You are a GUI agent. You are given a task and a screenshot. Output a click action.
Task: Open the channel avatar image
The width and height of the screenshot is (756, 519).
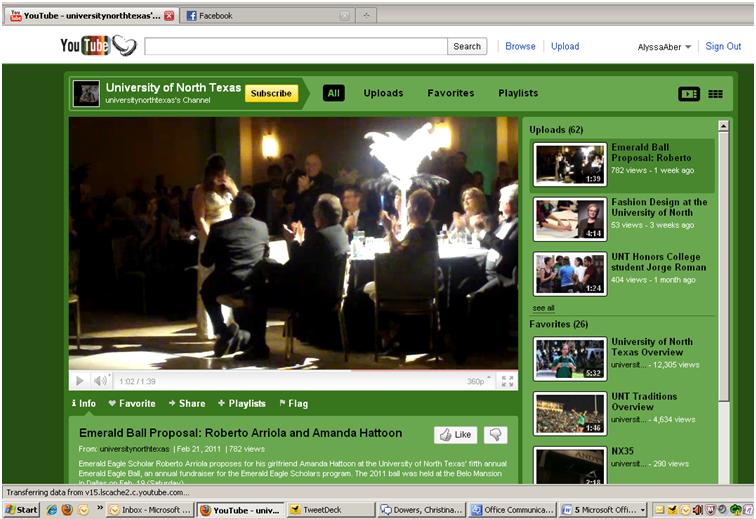tap(87, 93)
